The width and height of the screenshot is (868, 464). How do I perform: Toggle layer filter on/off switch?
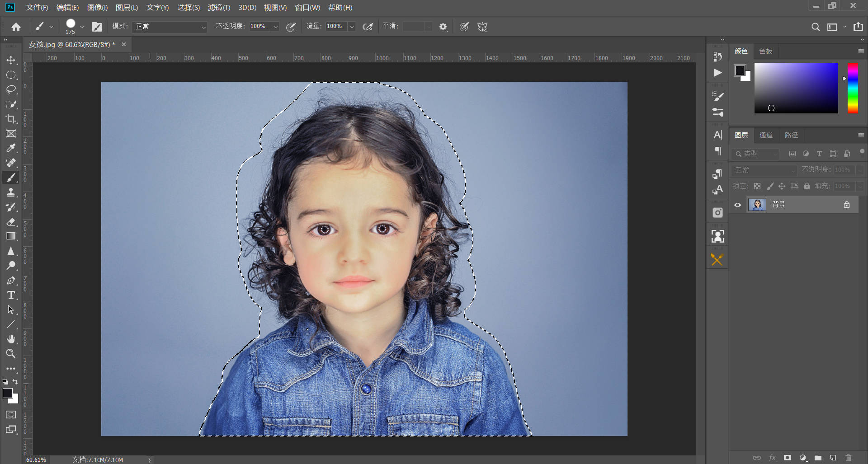click(862, 152)
